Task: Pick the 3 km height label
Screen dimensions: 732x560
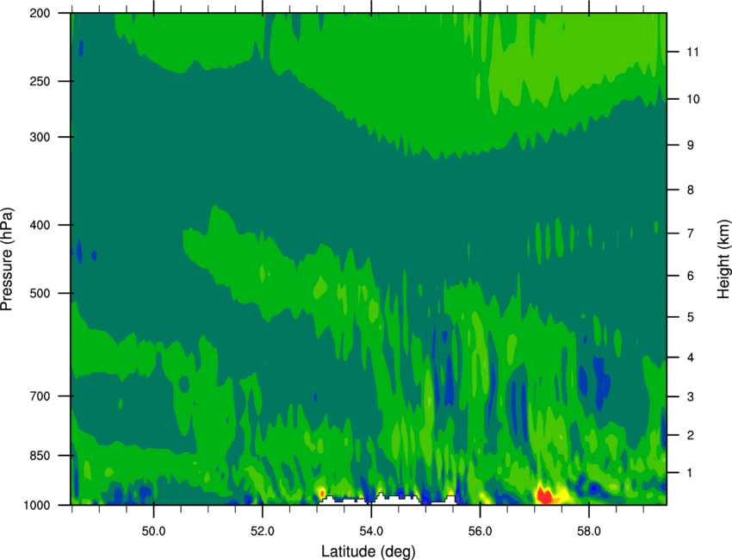Action: (x=690, y=397)
